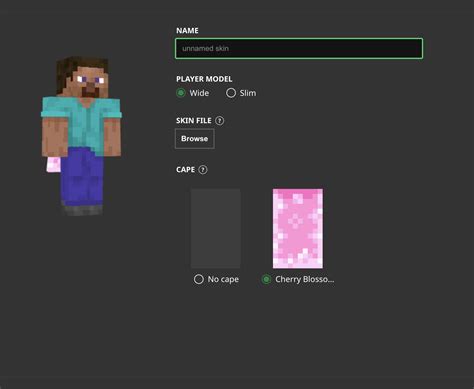Viewport: 474px width, 389px height.
Task: Select the Slim player model
Action: 231,93
